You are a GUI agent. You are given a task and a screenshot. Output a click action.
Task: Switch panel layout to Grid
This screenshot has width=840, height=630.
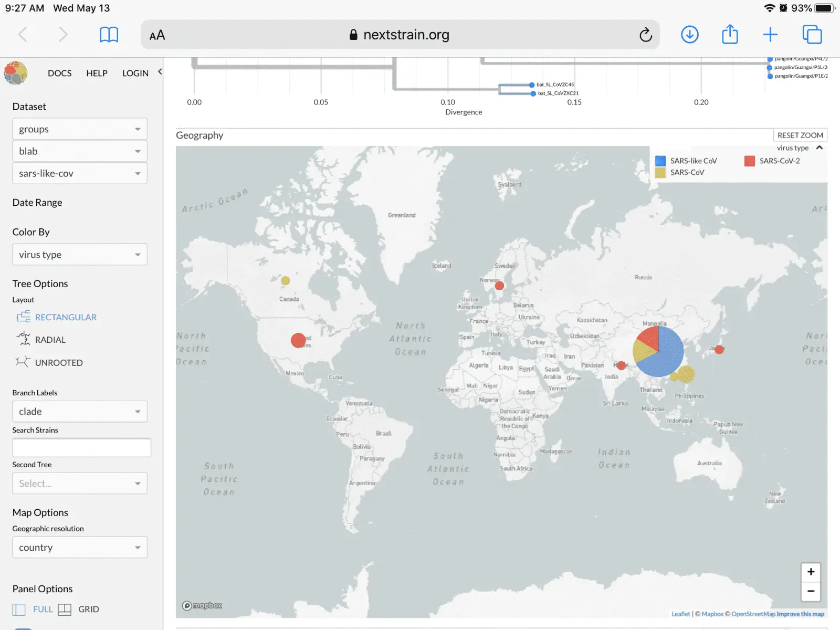click(79, 609)
